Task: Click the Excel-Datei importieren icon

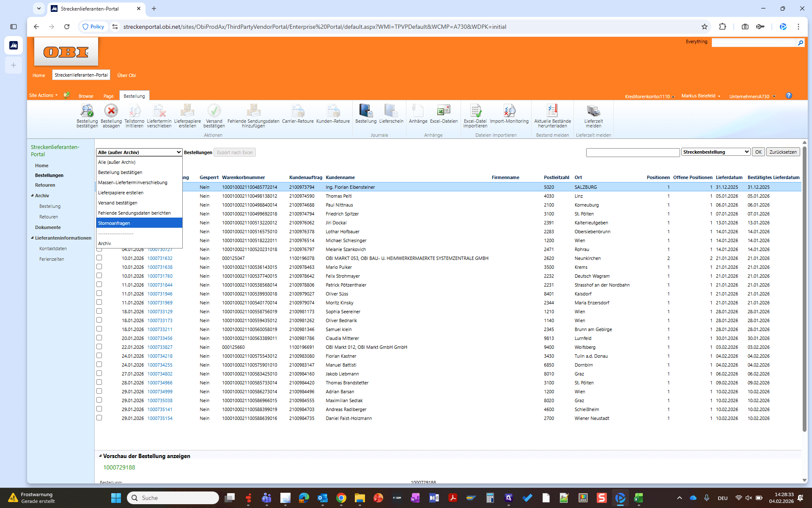Action: click(x=475, y=111)
